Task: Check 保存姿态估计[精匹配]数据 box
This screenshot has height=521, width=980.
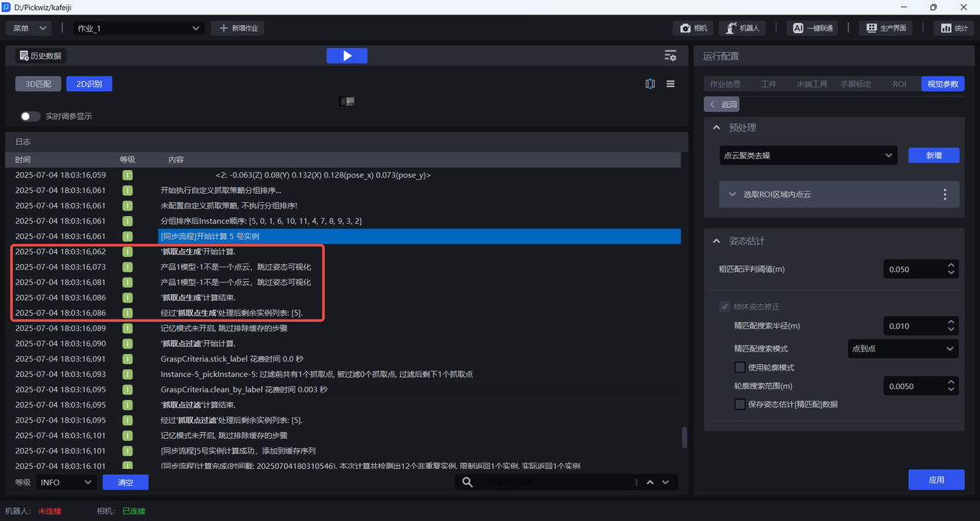Action: pos(740,405)
